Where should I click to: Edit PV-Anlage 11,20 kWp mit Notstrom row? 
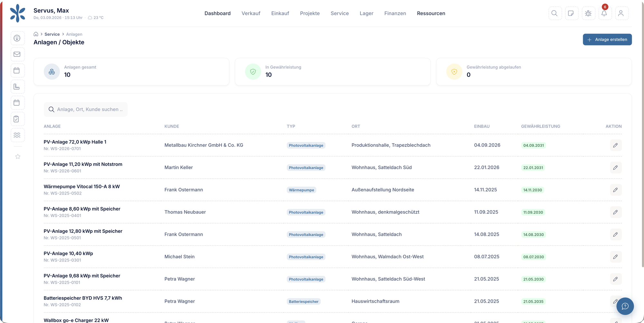click(x=615, y=167)
